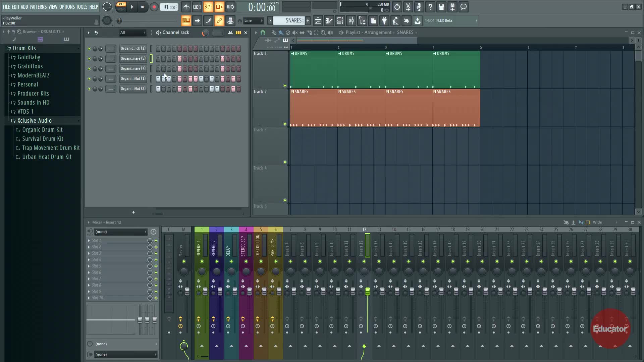Click the SNARES pattern selector
Screen dimensions: 644x362
[288, 21]
